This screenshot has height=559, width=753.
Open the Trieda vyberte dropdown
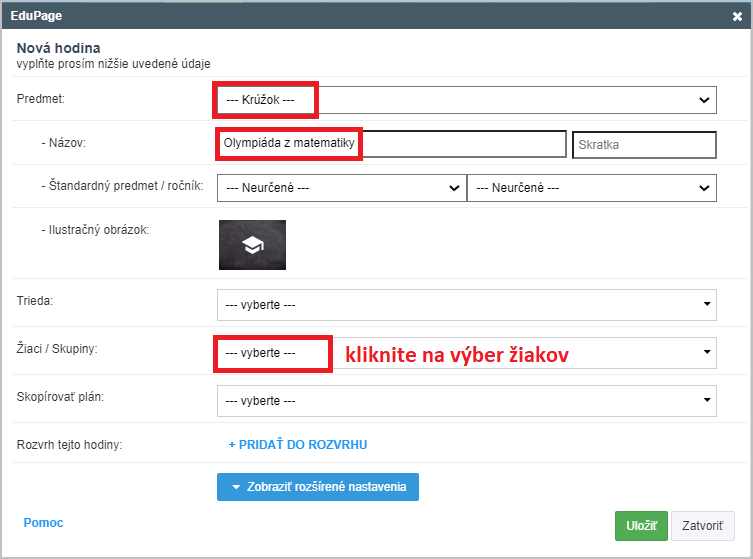click(x=467, y=305)
